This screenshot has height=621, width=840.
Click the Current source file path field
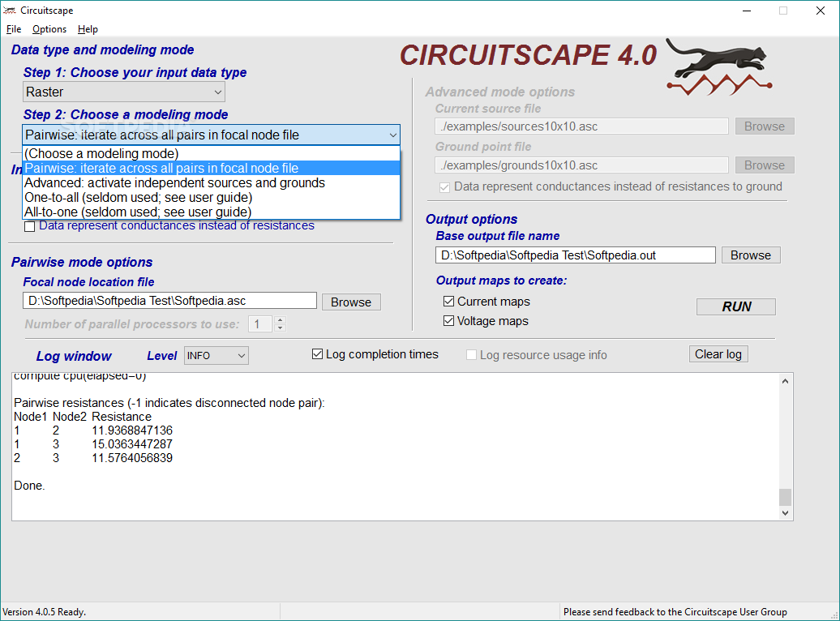(x=582, y=126)
